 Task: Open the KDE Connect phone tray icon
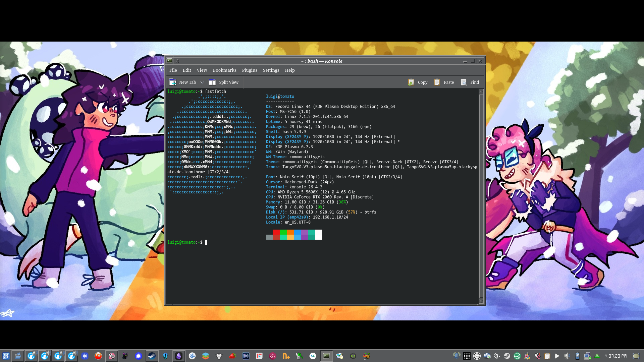[577, 356]
